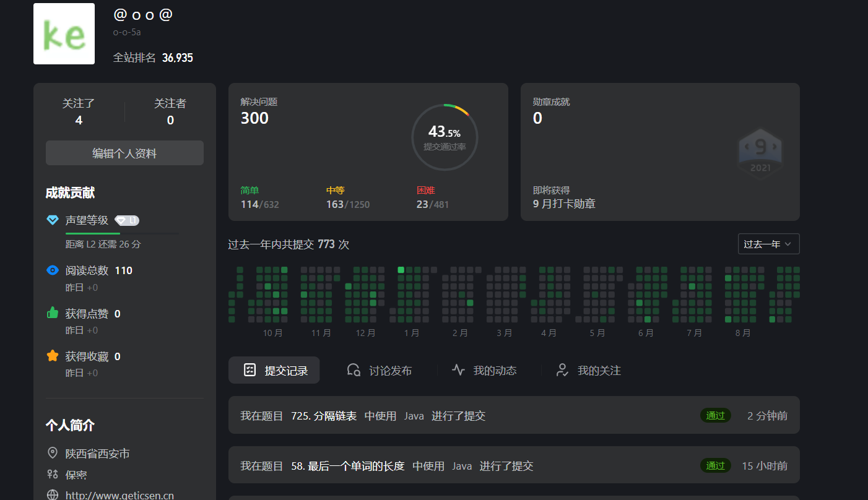
Task: Click the 通过 badge for problem 725
Action: [716, 415]
